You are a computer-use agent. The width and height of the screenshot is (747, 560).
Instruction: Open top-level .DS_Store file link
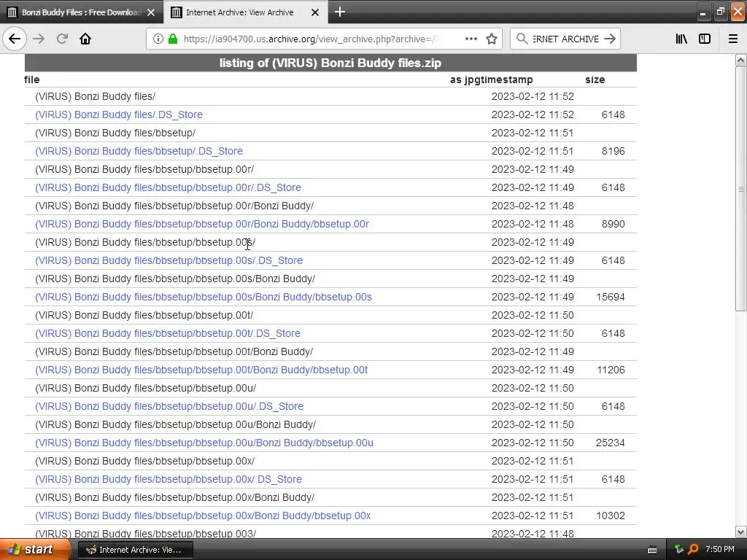point(119,114)
